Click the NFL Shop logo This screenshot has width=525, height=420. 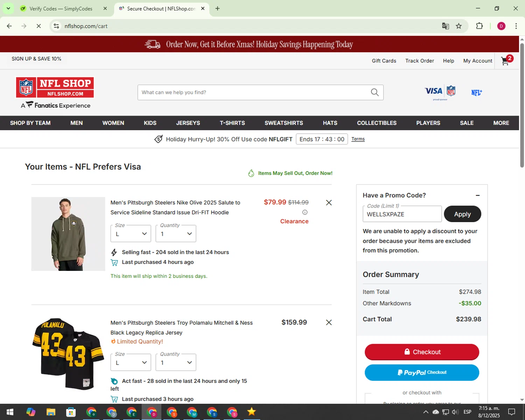tap(55, 87)
